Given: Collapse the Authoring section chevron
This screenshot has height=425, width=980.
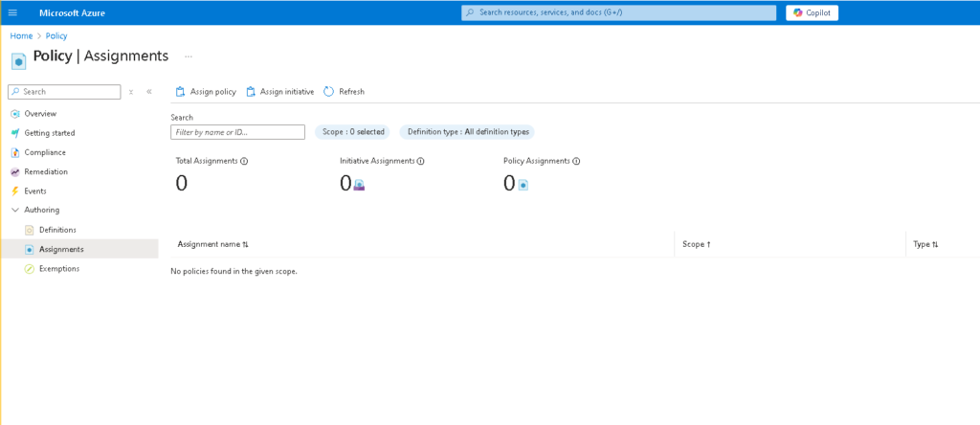Looking at the screenshot, I should tap(15, 210).
